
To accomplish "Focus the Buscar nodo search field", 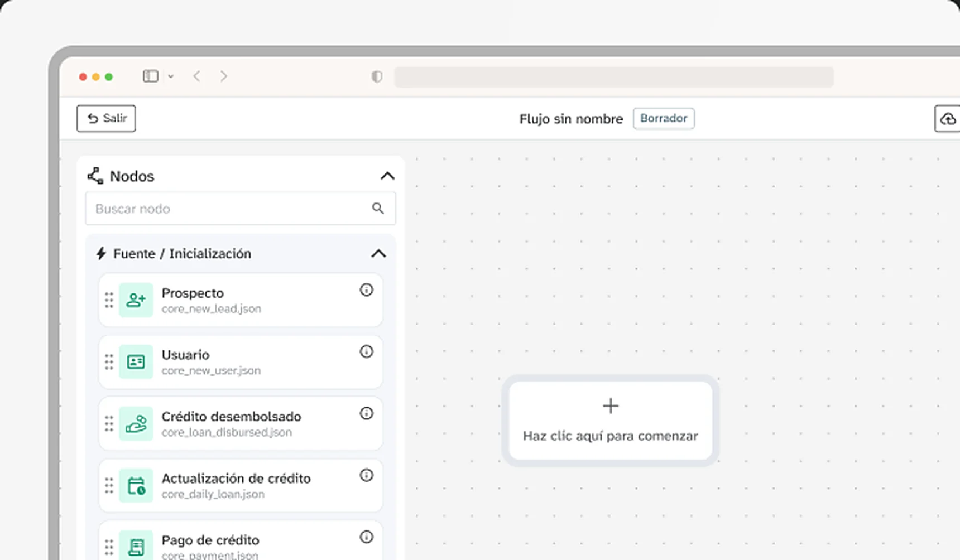I will (241, 209).
